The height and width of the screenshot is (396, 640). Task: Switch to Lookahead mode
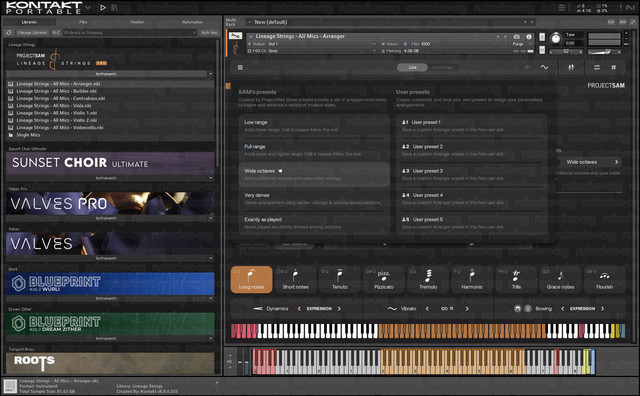pos(443,67)
